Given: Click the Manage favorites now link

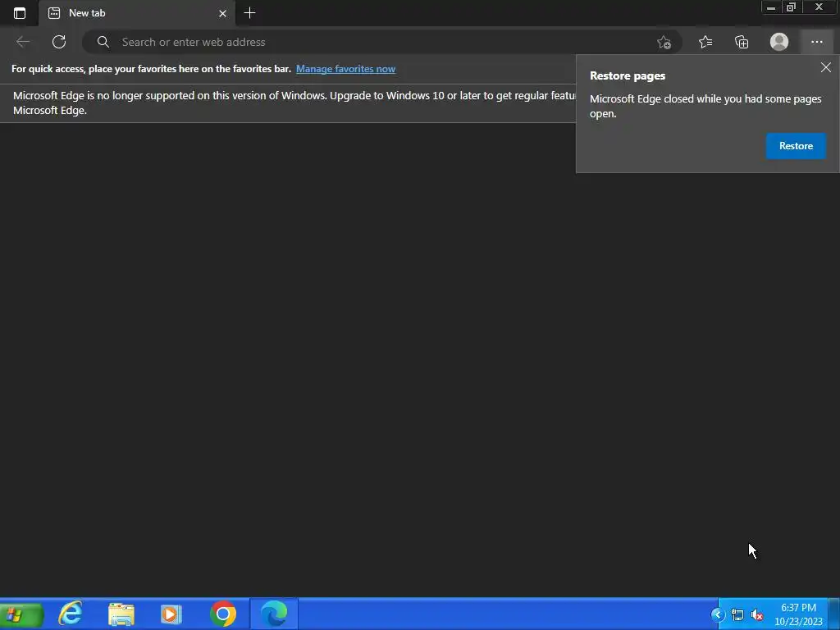Looking at the screenshot, I should [345, 69].
